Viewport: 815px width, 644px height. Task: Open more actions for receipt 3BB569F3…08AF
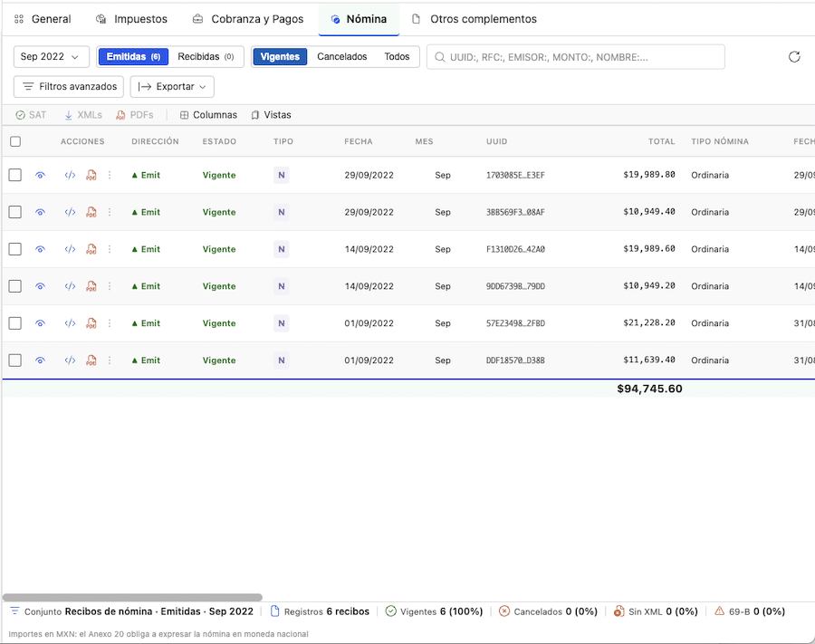(x=110, y=212)
